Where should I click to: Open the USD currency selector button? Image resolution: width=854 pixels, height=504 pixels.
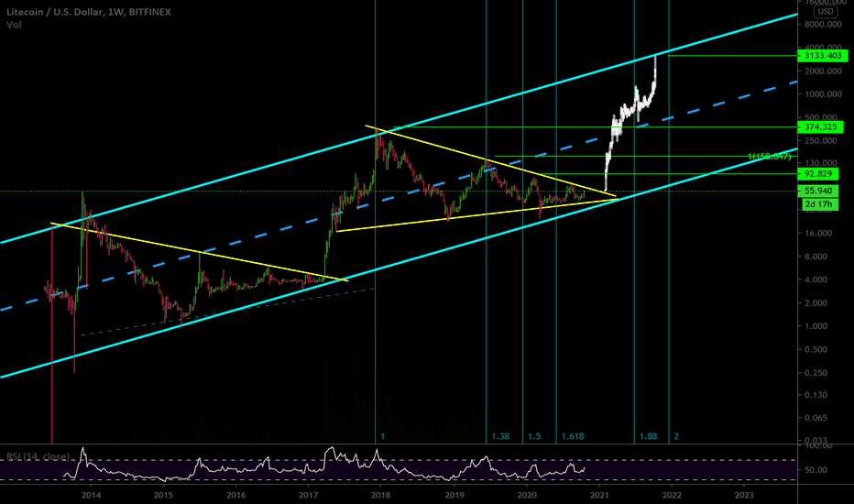click(825, 11)
